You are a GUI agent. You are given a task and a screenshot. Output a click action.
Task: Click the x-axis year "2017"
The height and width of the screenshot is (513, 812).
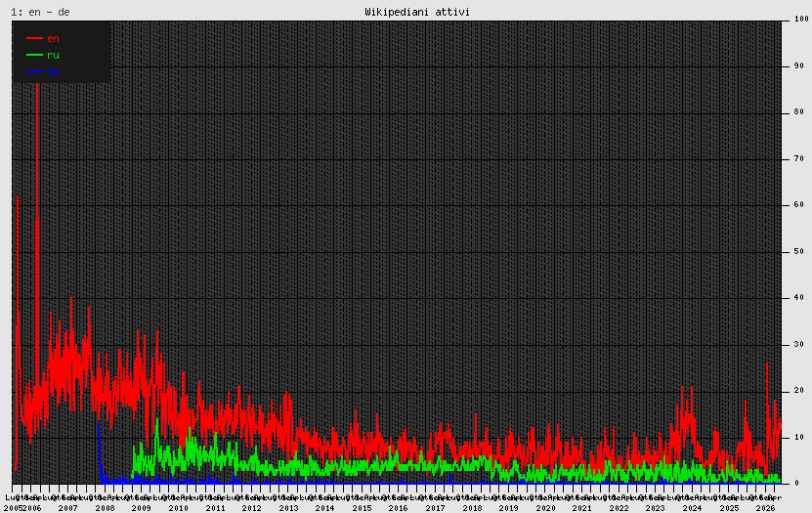pyautogui.click(x=436, y=508)
